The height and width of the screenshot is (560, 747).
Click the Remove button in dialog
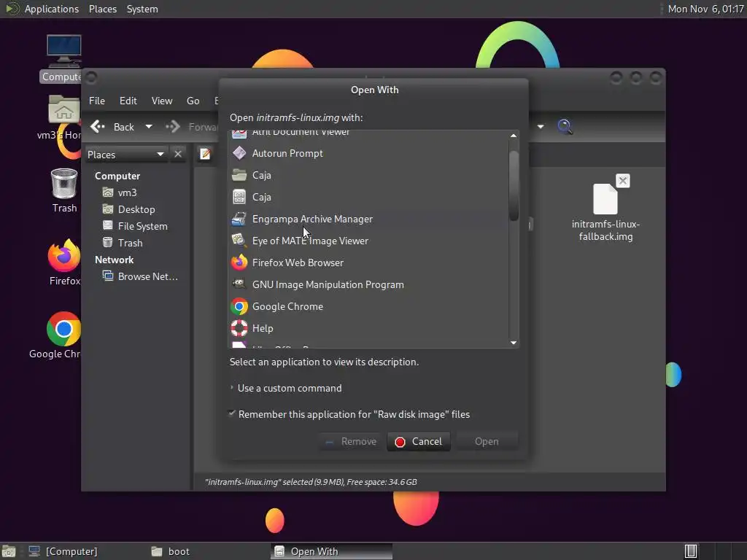[x=351, y=441]
